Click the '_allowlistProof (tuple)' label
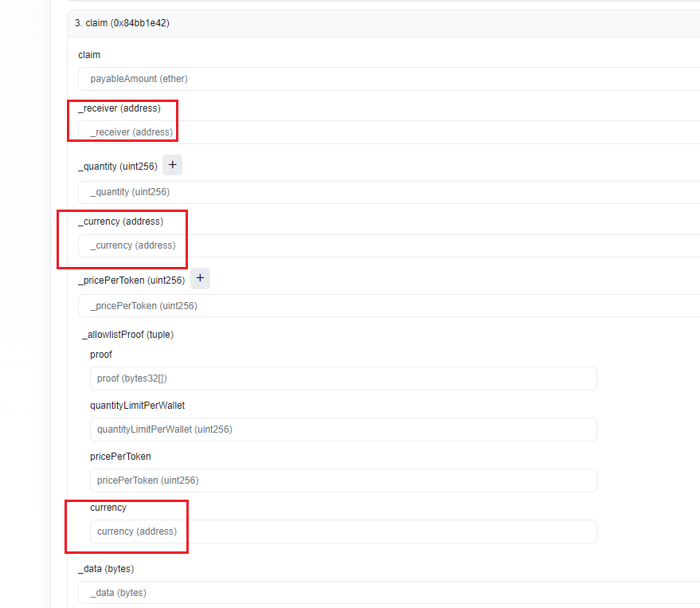The image size is (700, 608). click(127, 335)
